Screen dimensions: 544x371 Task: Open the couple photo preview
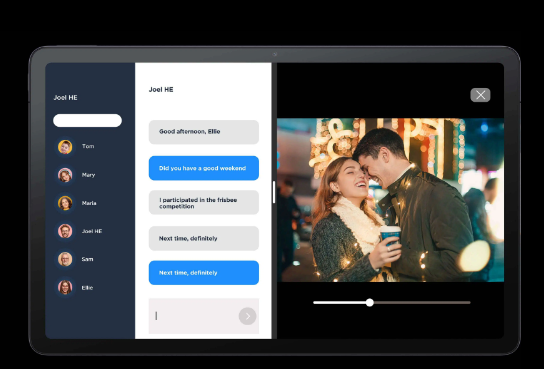click(390, 200)
